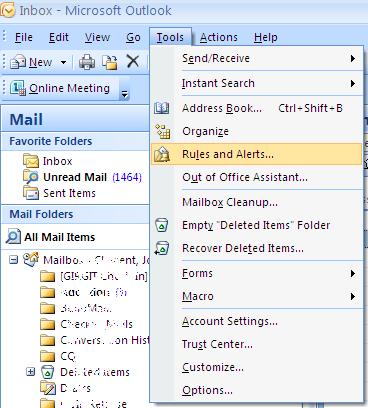Open the Instant Search submenu

(256, 83)
